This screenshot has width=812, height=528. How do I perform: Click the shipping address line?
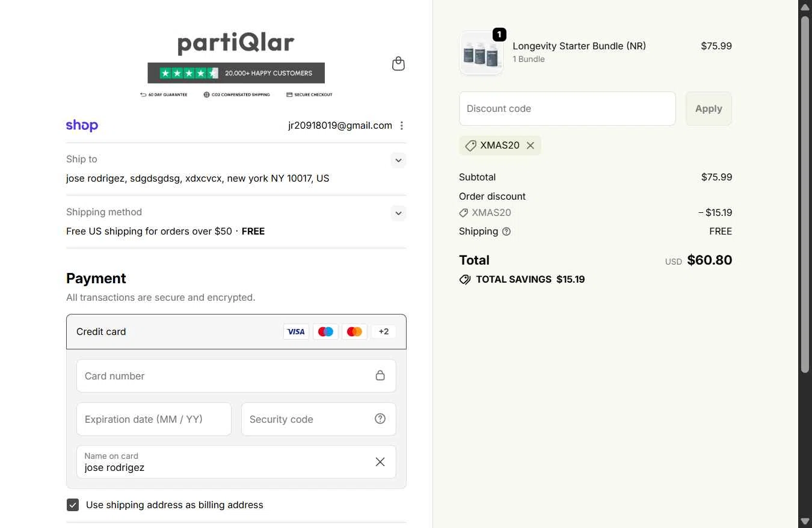tap(198, 179)
